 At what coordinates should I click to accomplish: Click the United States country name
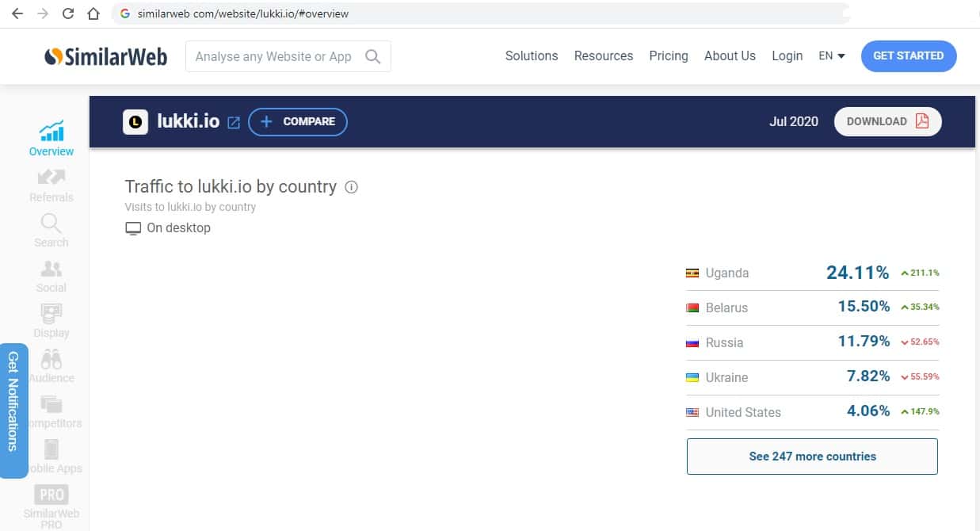pyautogui.click(x=743, y=412)
